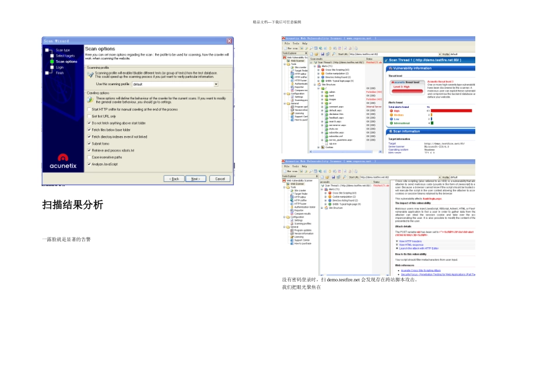Click View HTML response link
This screenshot has height=392, width=554.
411,244
